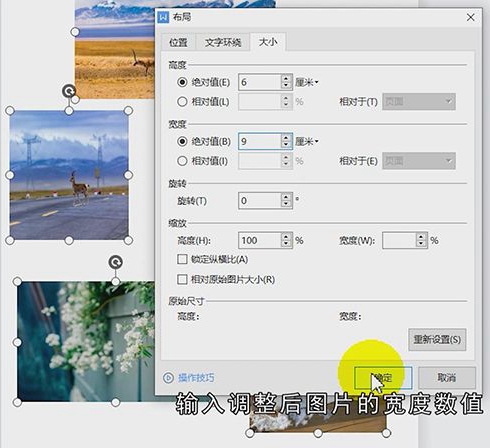
Task: Open width unit 厘米 dropdown
Action: tap(307, 142)
